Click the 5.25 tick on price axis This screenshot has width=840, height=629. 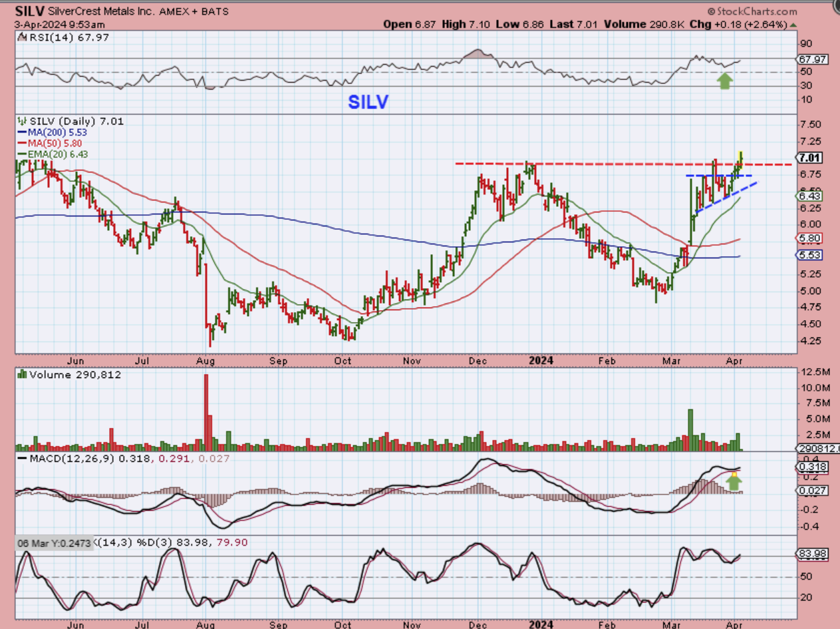pos(810,274)
